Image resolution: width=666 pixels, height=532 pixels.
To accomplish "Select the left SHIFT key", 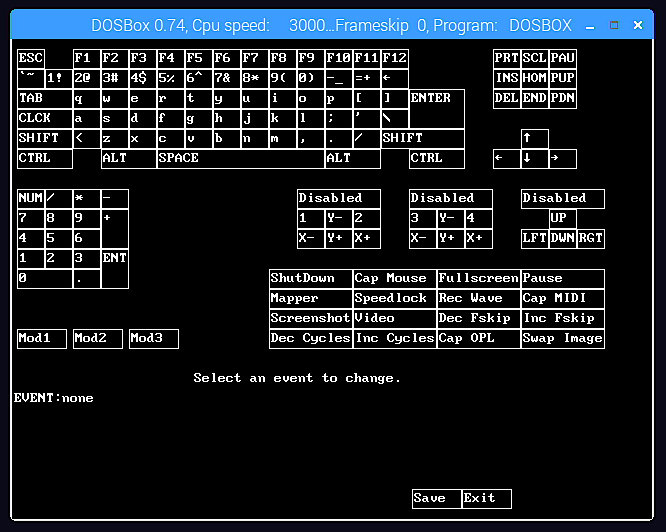I will (x=45, y=139).
